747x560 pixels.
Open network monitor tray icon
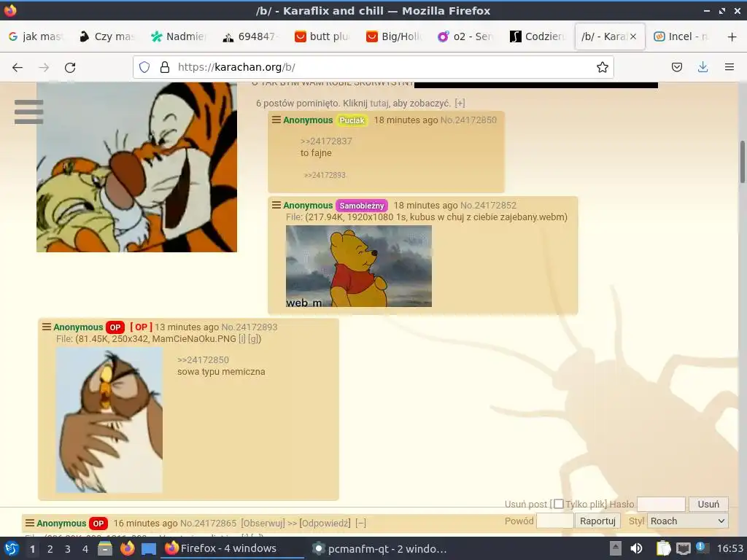tap(683, 548)
